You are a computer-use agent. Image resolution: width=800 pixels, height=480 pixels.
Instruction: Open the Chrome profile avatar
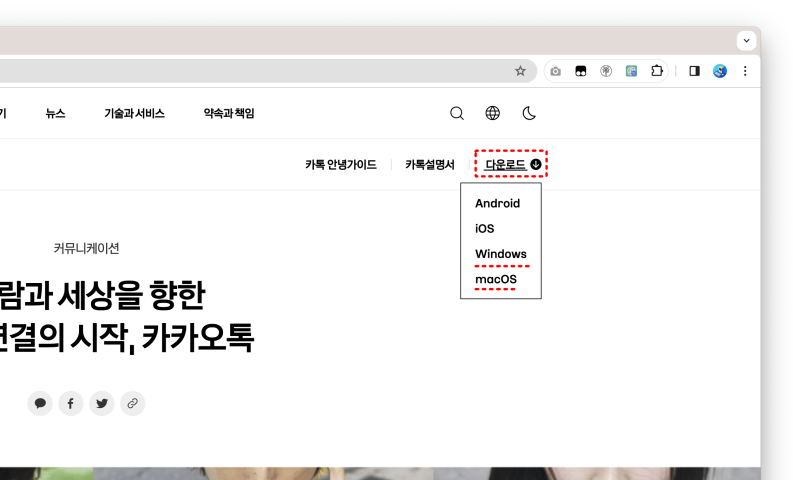(x=720, y=71)
